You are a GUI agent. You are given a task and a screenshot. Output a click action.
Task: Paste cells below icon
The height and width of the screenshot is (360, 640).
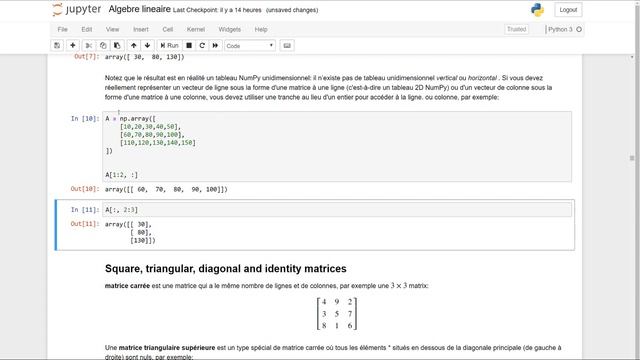point(117,46)
